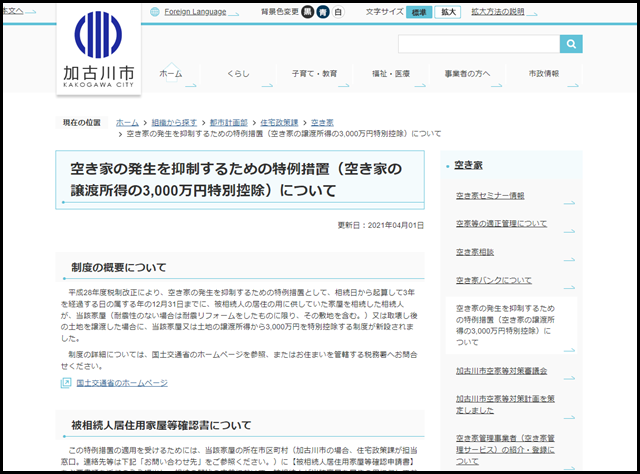This screenshot has width=640, height=474.
Task: Click the 組織から探す breadcrumb link
Action: tap(174, 122)
